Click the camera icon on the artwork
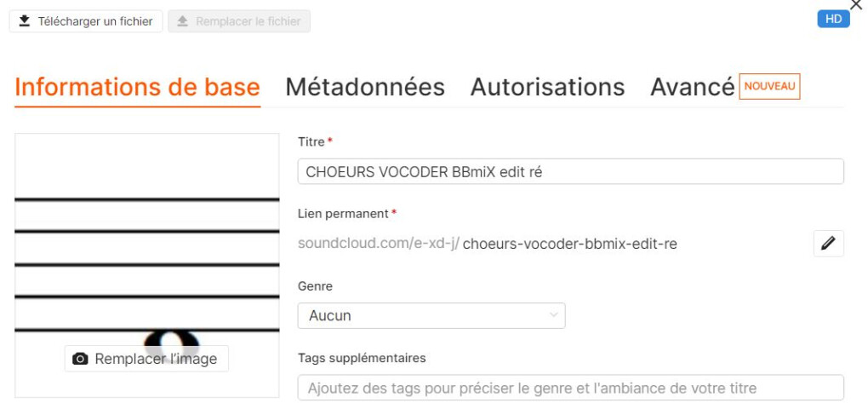868x403 pixels. coord(80,359)
